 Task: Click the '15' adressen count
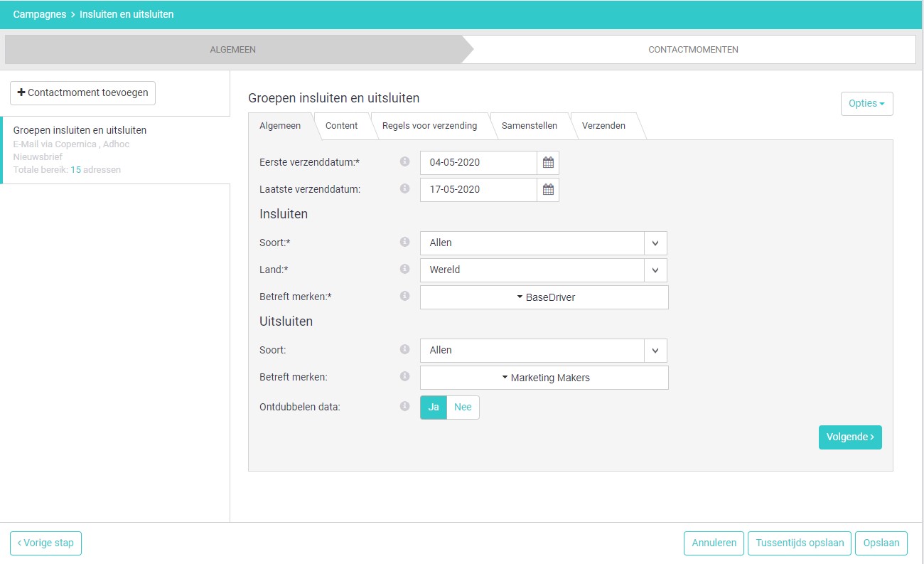coord(75,170)
